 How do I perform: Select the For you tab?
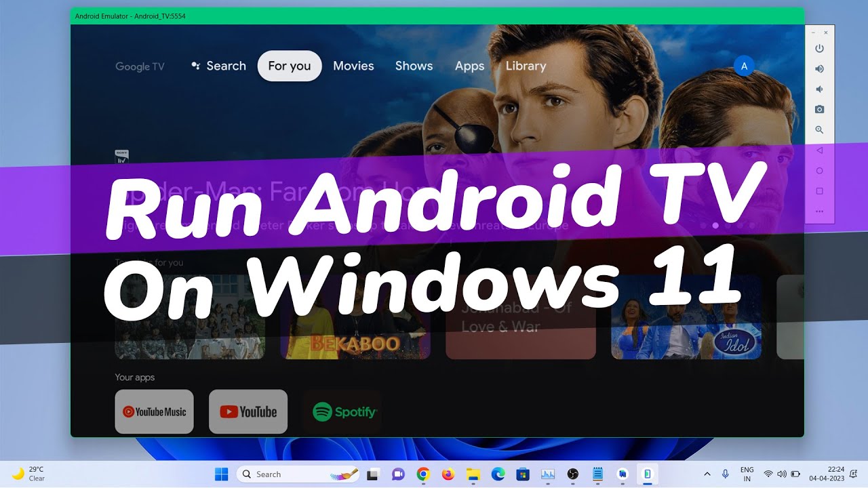290,66
